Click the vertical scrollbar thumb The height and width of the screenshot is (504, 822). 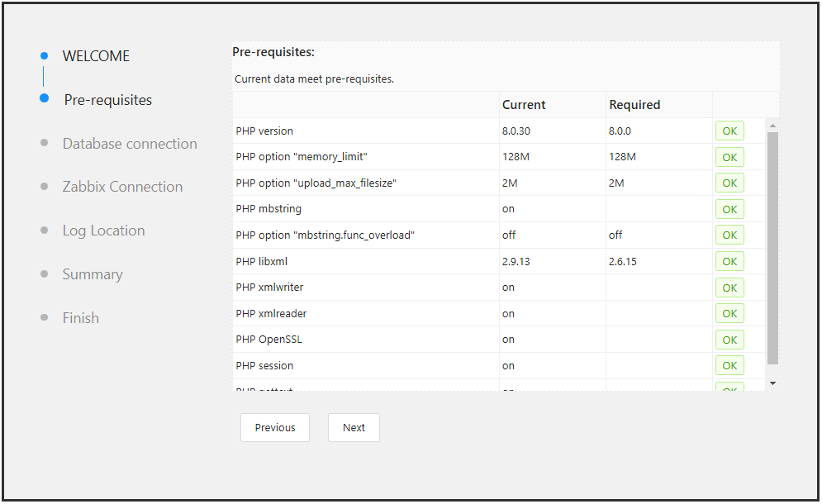pos(772,248)
